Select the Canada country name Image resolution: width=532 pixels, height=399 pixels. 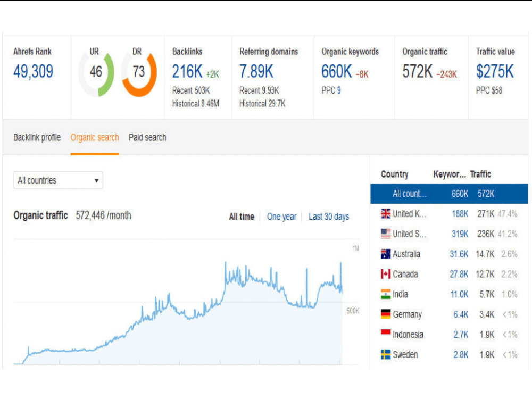coord(405,274)
